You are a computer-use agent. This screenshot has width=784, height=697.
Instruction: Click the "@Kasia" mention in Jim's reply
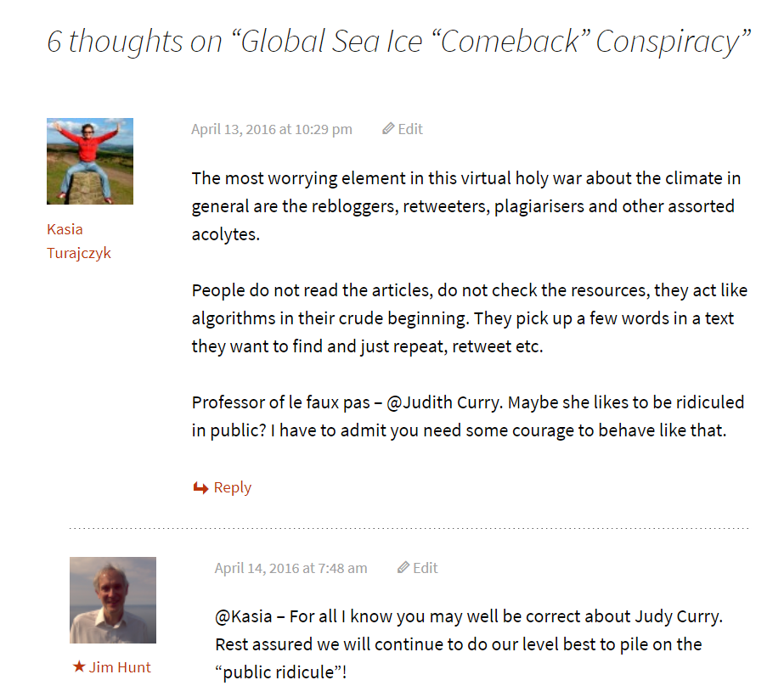(x=244, y=616)
